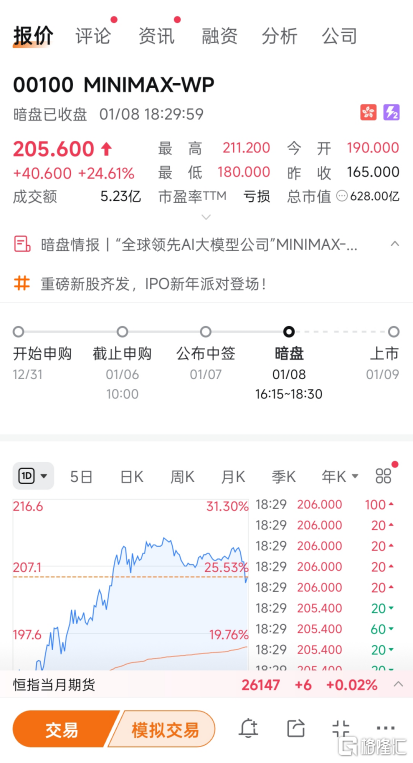This screenshot has width=413, height=763.
Task: Select the 日K chart period
Action: (x=132, y=476)
